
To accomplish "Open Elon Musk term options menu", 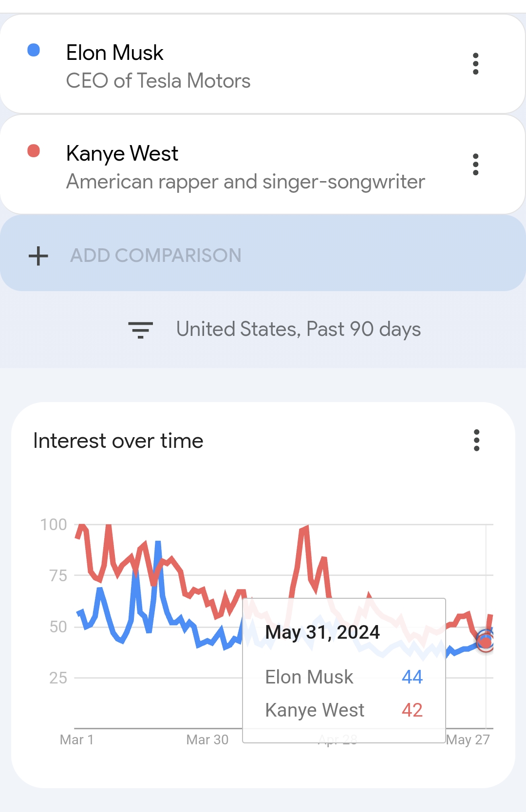I will pos(476,64).
